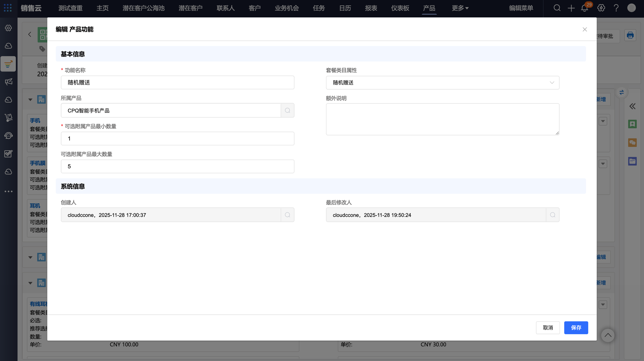Image resolution: width=644 pixels, height=361 pixels.
Task: Click the 保存 button
Action: 576,328
